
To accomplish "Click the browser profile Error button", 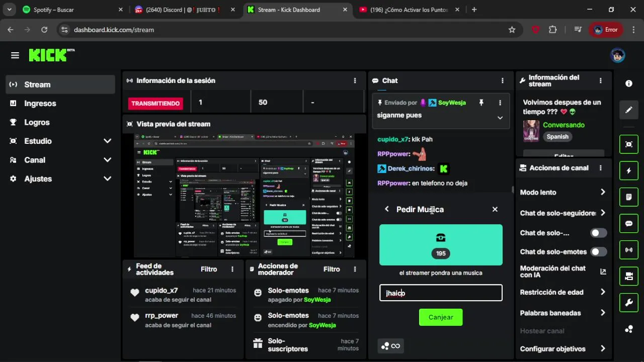I will coord(605,30).
